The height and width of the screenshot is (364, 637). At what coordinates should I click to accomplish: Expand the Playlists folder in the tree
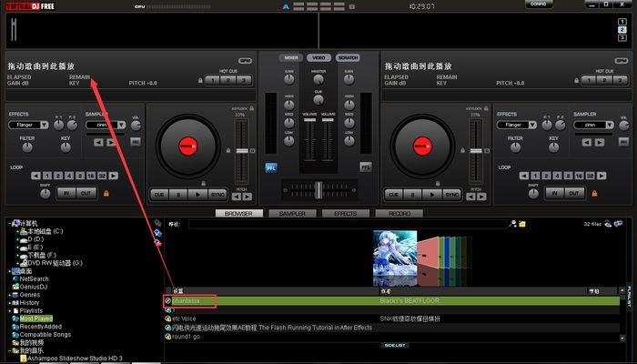pos(12,310)
